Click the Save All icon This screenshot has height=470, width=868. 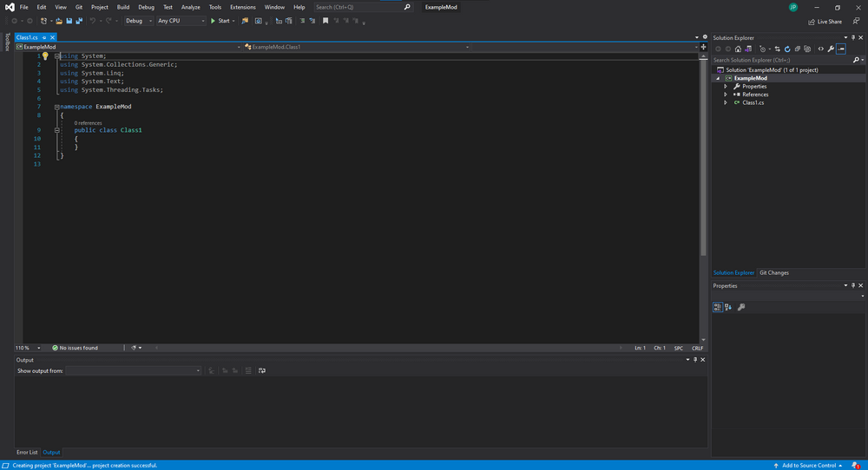[x=79, y=21]
